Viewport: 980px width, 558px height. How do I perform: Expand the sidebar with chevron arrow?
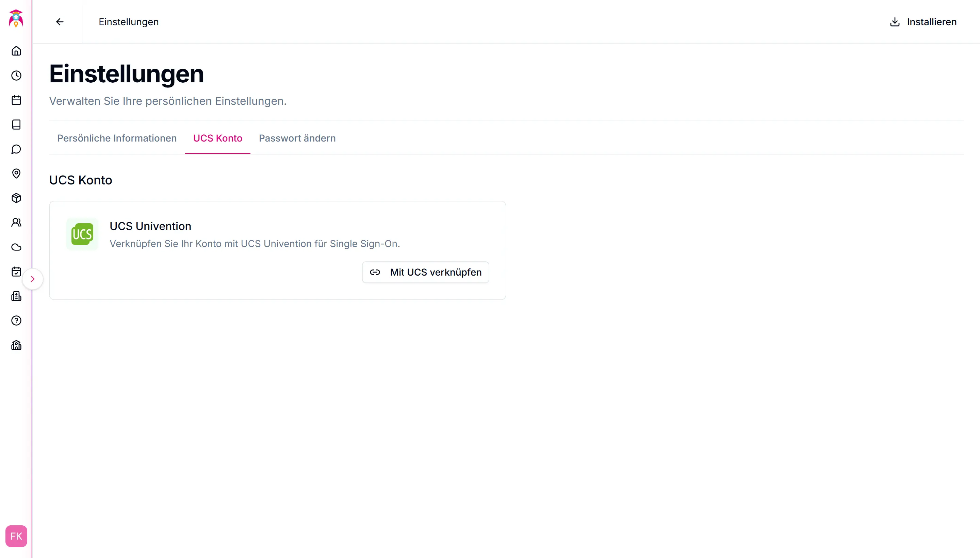pyautogui.click(x=33, y=279)
